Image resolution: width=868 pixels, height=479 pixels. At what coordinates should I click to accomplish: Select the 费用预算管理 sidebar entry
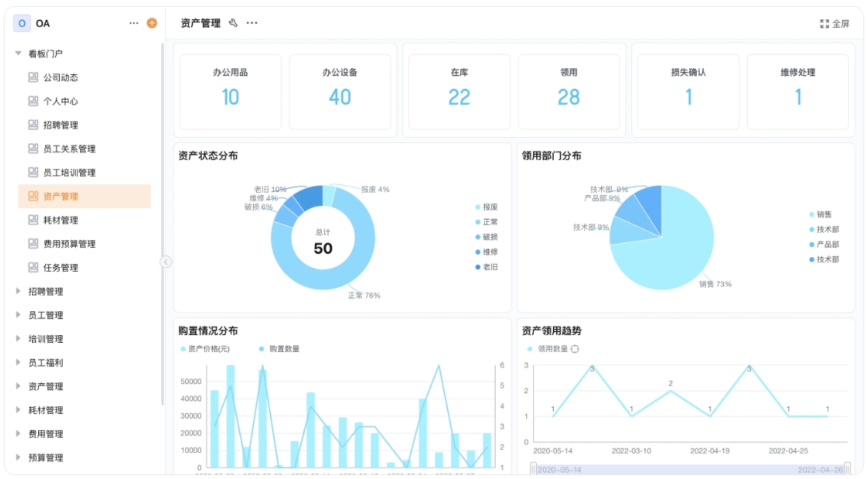[70, 243]
